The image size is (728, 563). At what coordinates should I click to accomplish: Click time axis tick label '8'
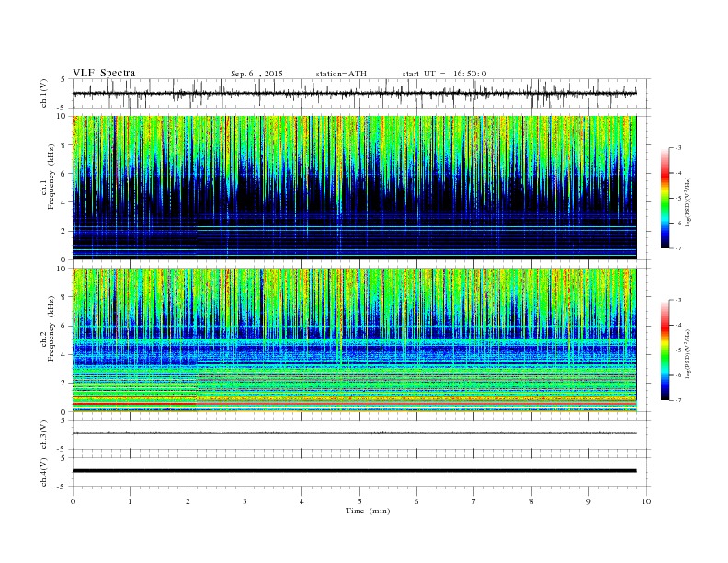click(531, 501)
